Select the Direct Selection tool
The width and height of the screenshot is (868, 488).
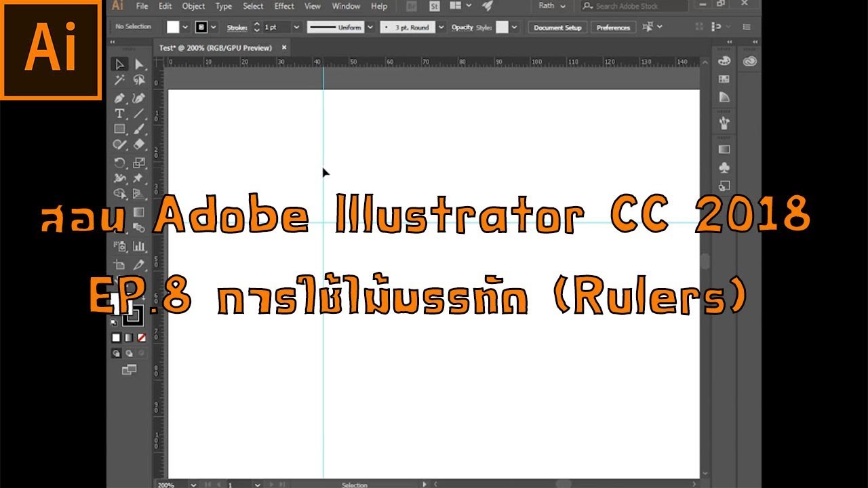pos(139,64)
